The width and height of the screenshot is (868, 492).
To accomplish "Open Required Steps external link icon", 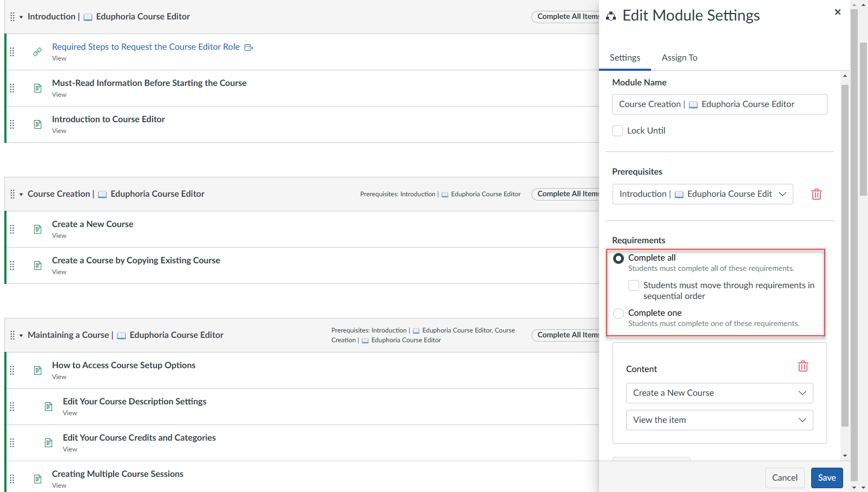I will coord(249,47).
